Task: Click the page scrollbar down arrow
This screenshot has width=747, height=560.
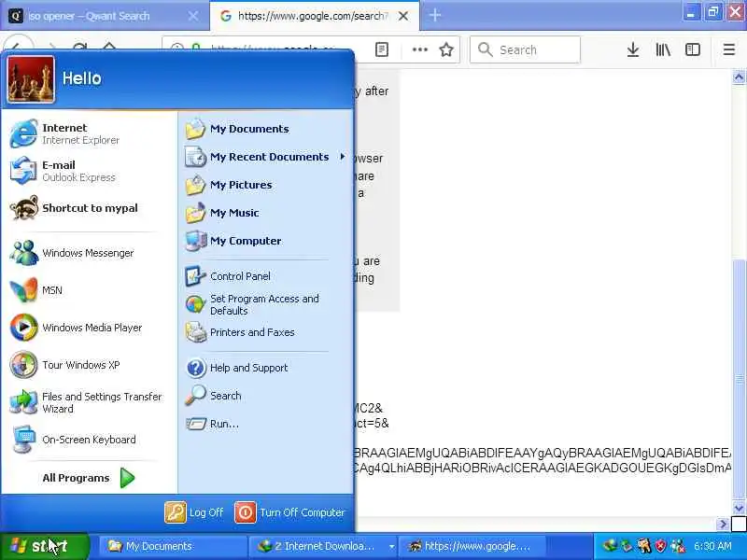Action: 739,508
